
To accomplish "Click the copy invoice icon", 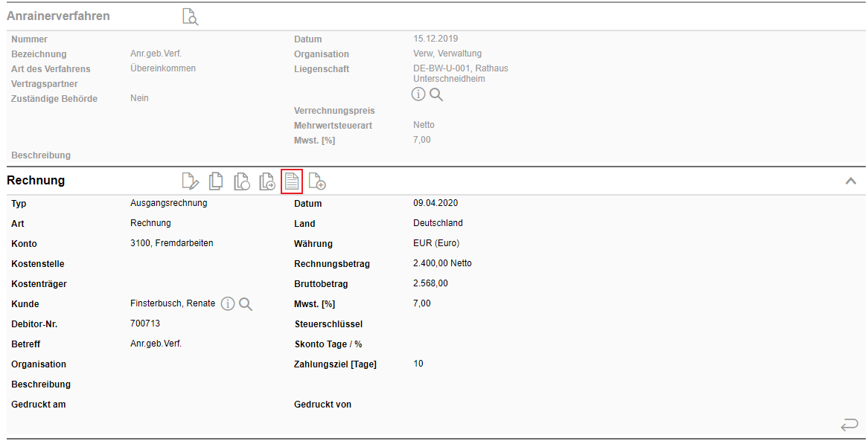I will (x=216, y=181).
